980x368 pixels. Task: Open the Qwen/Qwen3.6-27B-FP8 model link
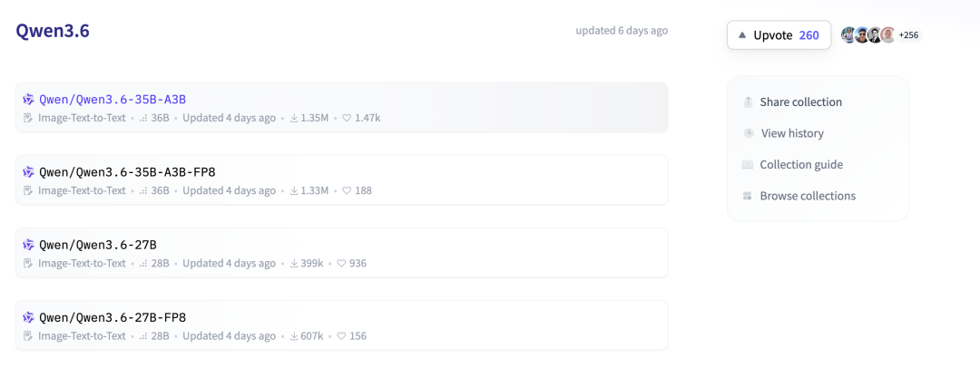tap(113, 317)
